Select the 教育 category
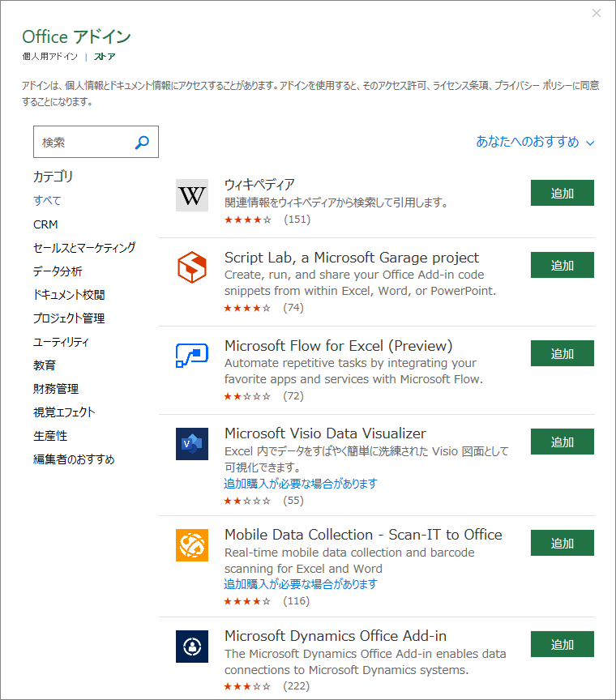The image size is (616, 700). pos(45,365)
